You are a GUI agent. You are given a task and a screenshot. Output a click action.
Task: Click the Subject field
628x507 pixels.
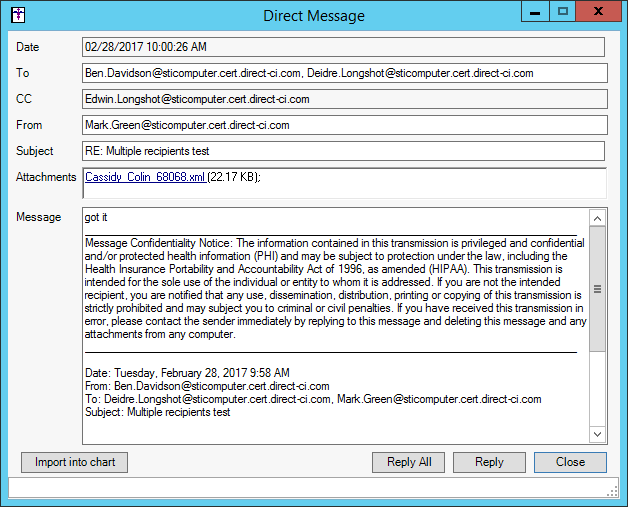[x=343, y=151]
